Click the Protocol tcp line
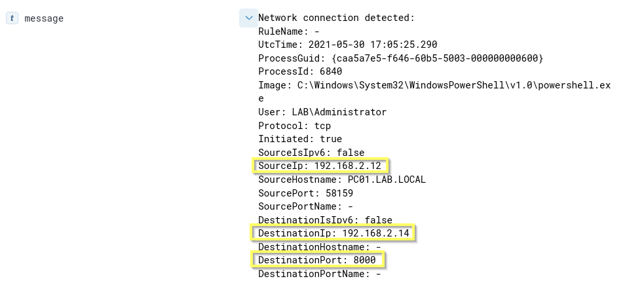Screen dimensions: 644x283 (294, 125)
